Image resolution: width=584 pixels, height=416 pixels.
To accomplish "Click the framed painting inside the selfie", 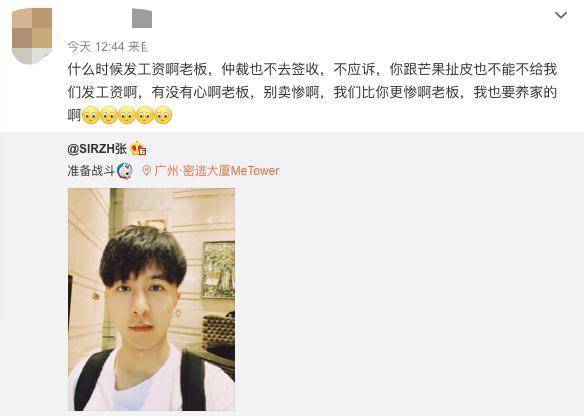I will pyautogui.click(x=218, y=270).
